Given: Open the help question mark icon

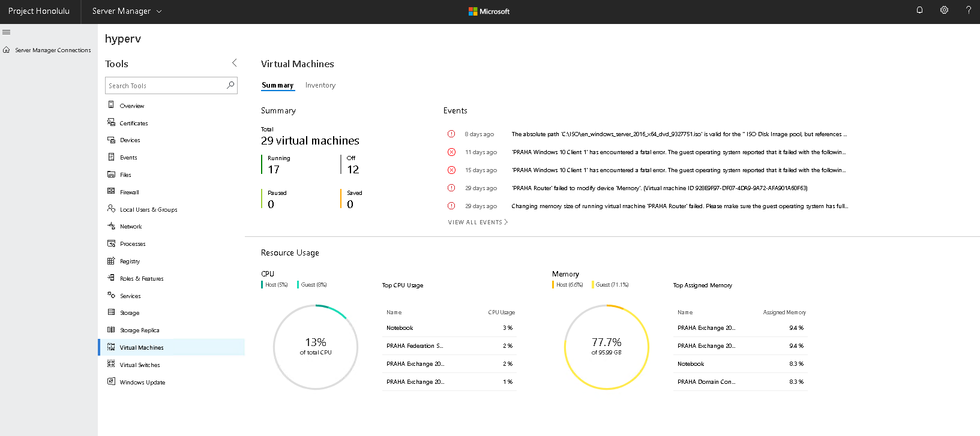Looking at the screenshot, I should (x=968, y=10).
